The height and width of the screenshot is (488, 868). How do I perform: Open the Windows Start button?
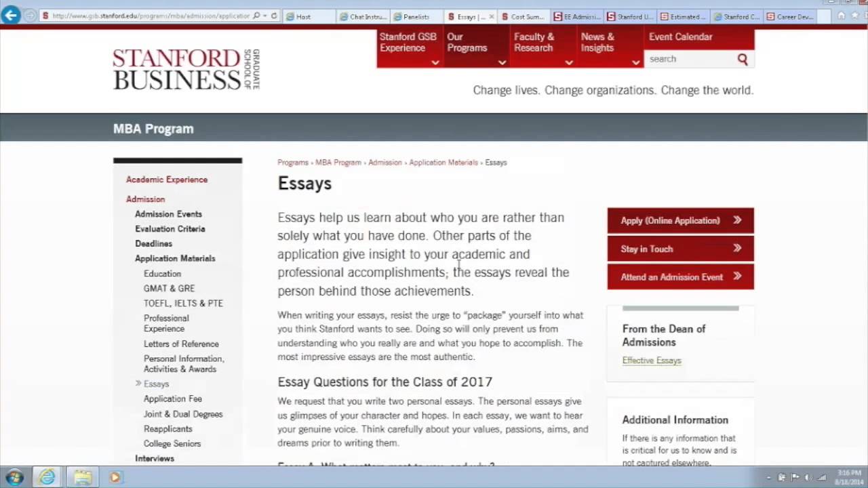tap(14, 477)
